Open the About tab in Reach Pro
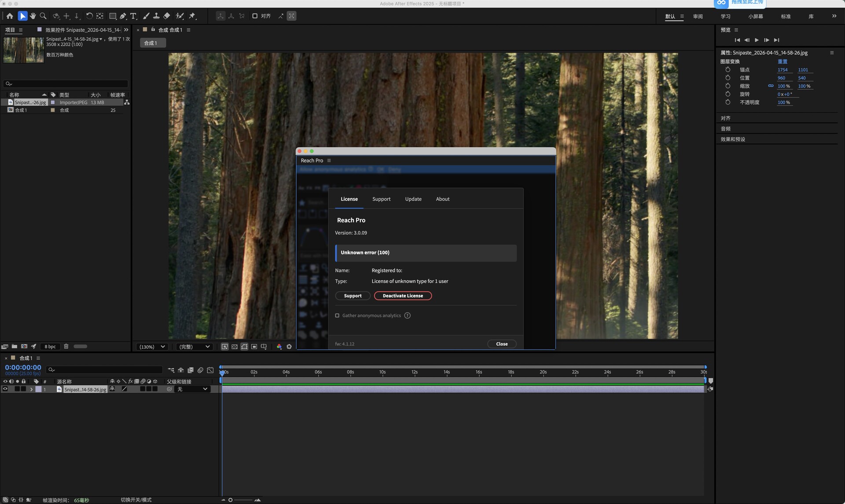 [x=442, y=199]
